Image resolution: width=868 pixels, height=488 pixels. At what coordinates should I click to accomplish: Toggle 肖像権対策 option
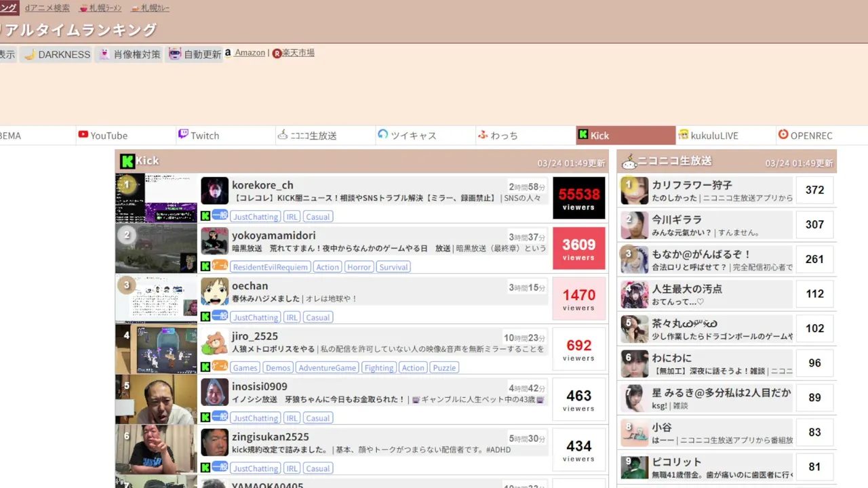[130, 54]
